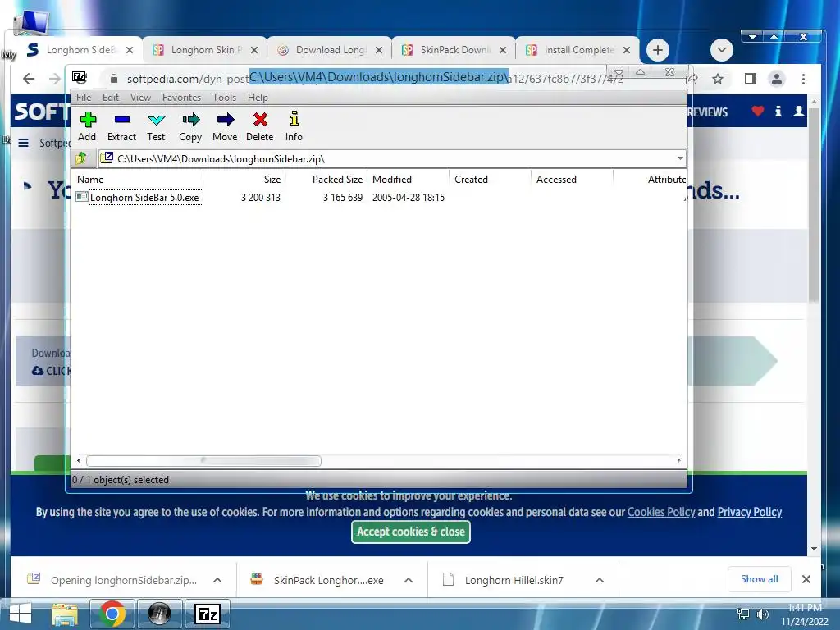Open File Explorer from the taskbar

click(x=65, y=614)
